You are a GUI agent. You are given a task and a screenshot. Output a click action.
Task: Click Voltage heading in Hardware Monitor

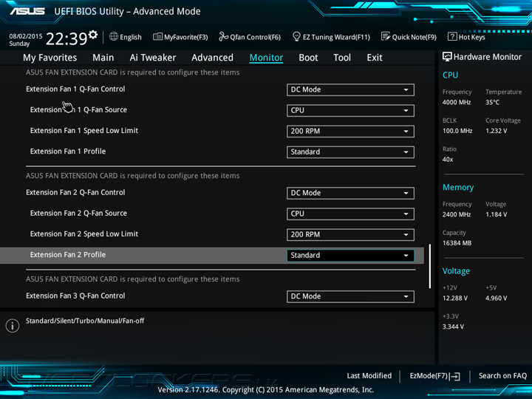pos(456,271)
